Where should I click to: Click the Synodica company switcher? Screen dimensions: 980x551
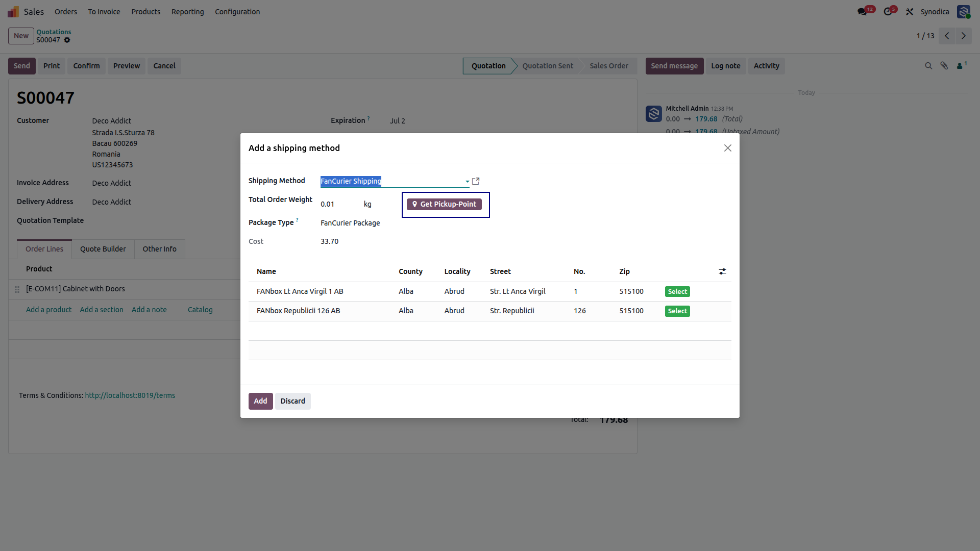pyautogui.click(x=935, y=11)
